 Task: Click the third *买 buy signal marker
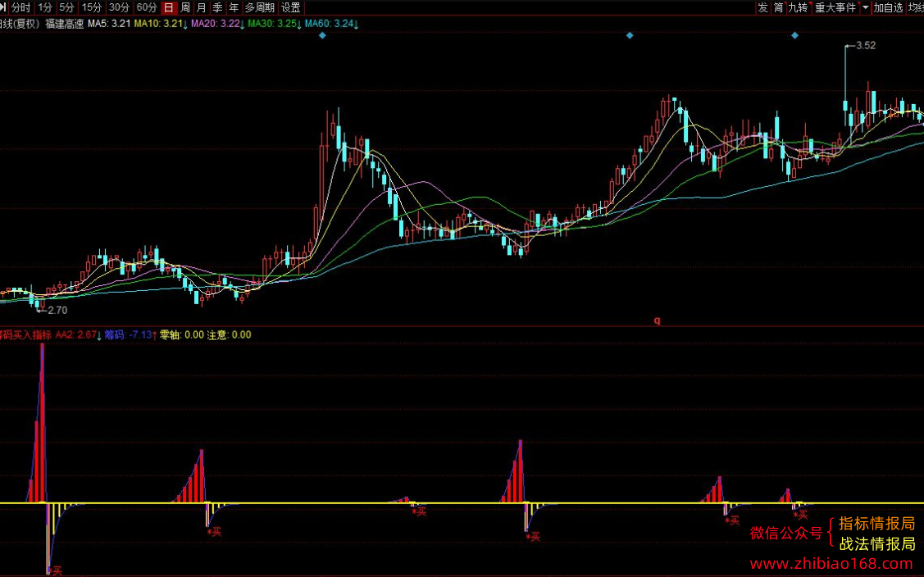click(x=419, y=511)
